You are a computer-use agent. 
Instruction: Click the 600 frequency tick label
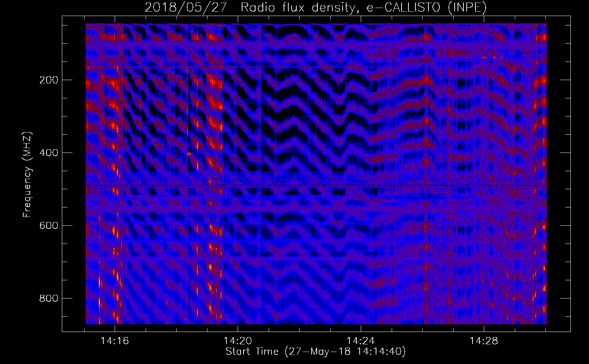pos(49,226)
